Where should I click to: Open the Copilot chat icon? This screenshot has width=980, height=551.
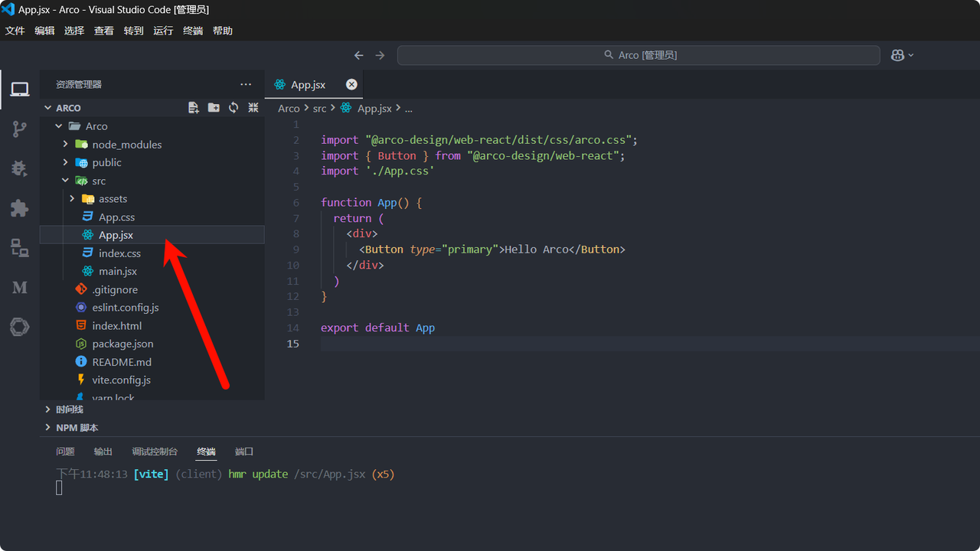pos(897,55)
